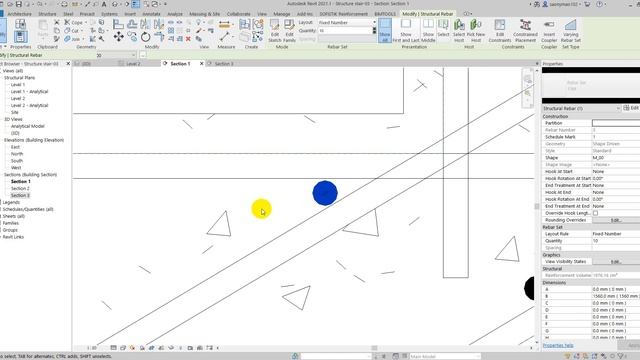
Task: Switch to Section 3 view tab
Action: (x=224, y=64)
